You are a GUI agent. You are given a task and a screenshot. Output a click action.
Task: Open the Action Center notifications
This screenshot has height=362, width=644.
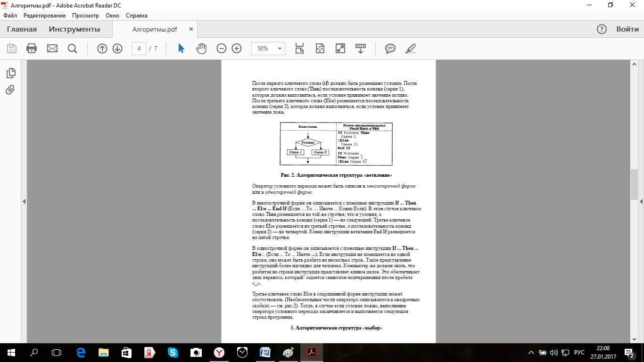(x=630, y=353)
